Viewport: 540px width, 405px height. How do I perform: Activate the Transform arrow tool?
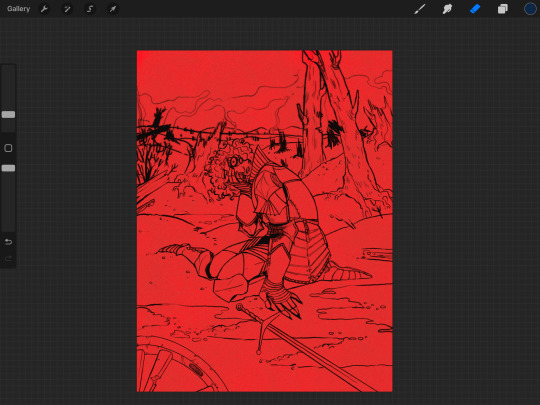(113, 9)
